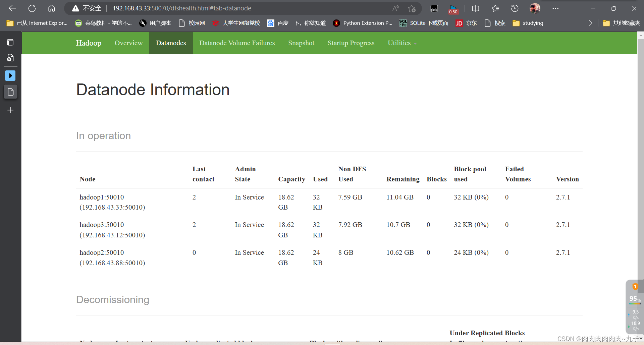
Task: Click the 7.92 GB Non DFS value
Action: point(350,225)
